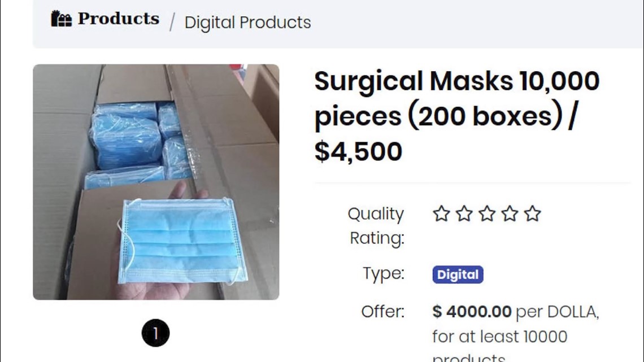This screenshot has width=644, height=362.
Task: Set quality rating to three stars
Action: click(x=486, y=214)
